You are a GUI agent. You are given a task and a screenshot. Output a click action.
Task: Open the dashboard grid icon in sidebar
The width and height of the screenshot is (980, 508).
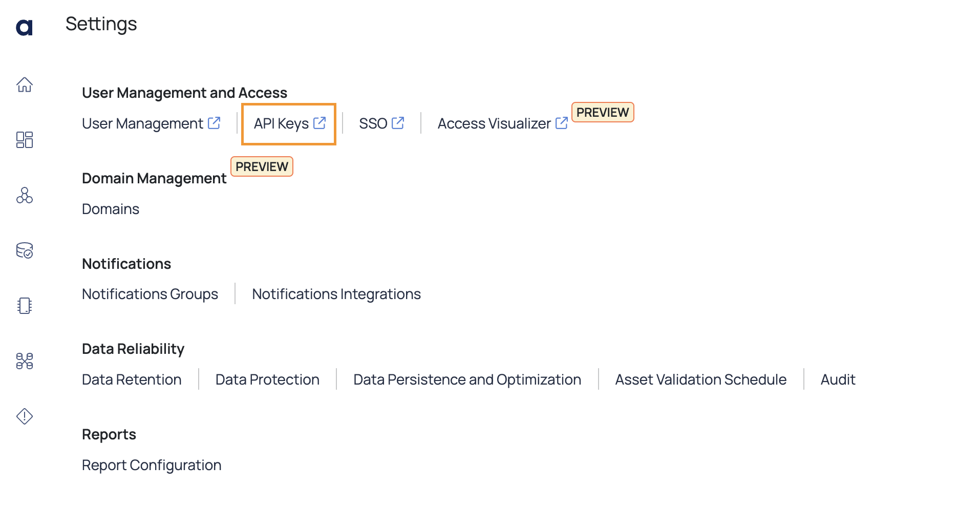click(25, 140)
